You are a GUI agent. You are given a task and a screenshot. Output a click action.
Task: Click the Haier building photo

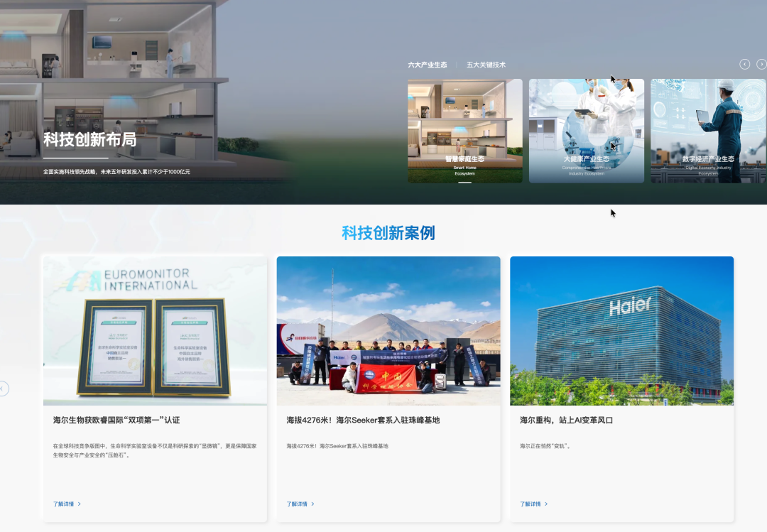click(x=621, y=331)
